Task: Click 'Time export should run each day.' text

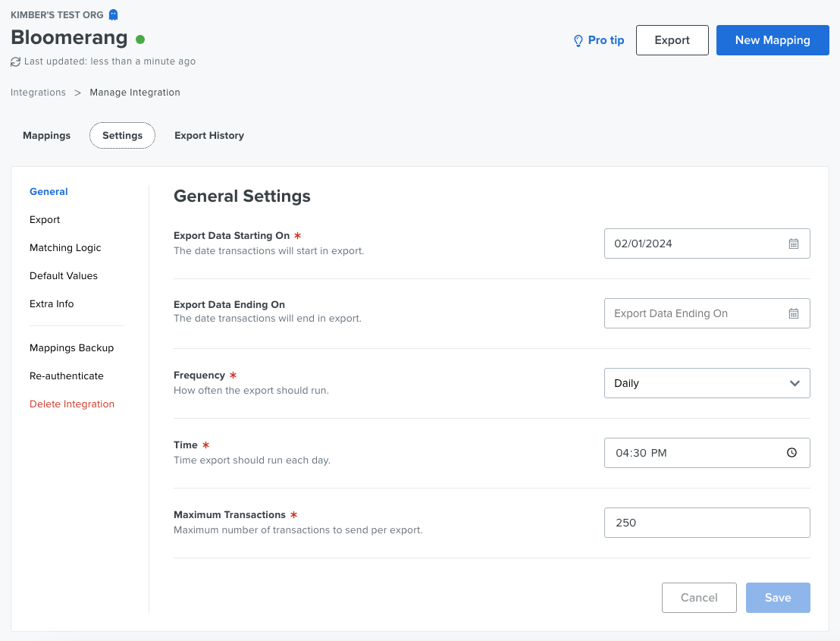Action: (x=252, y=460)
